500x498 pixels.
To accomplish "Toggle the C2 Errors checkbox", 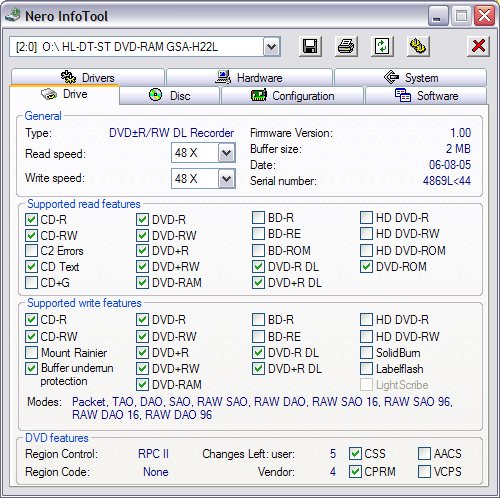I will 31,250.
